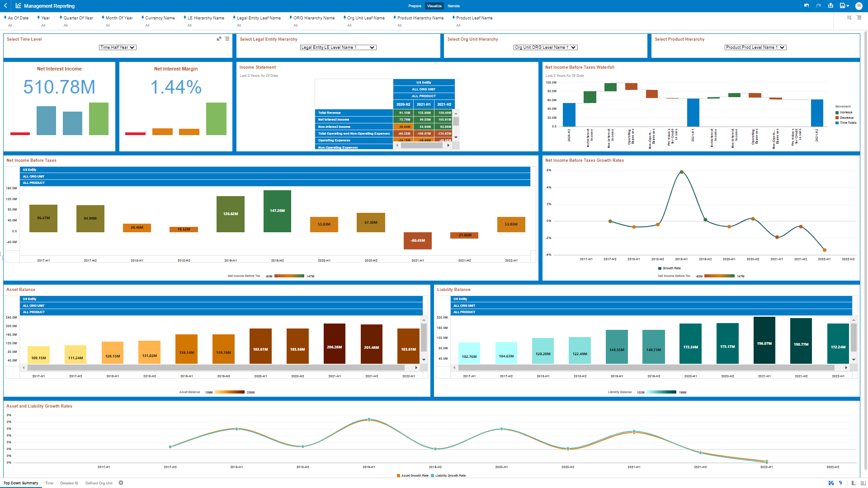This screenshot has height=488, width=868.
Task: Open the export/share icon
Action: tap(830, 6)
